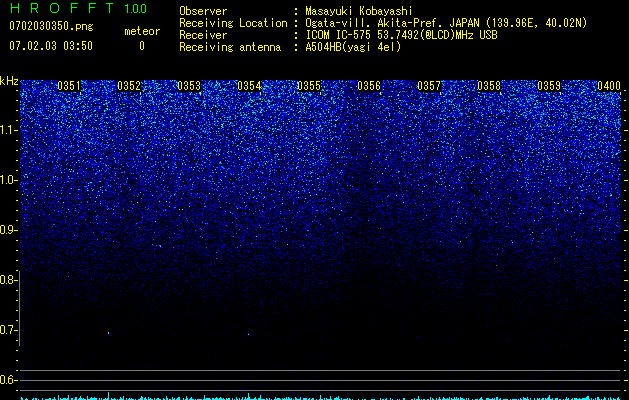
Task: Click the Receiver field label
Action: (203, 35)
